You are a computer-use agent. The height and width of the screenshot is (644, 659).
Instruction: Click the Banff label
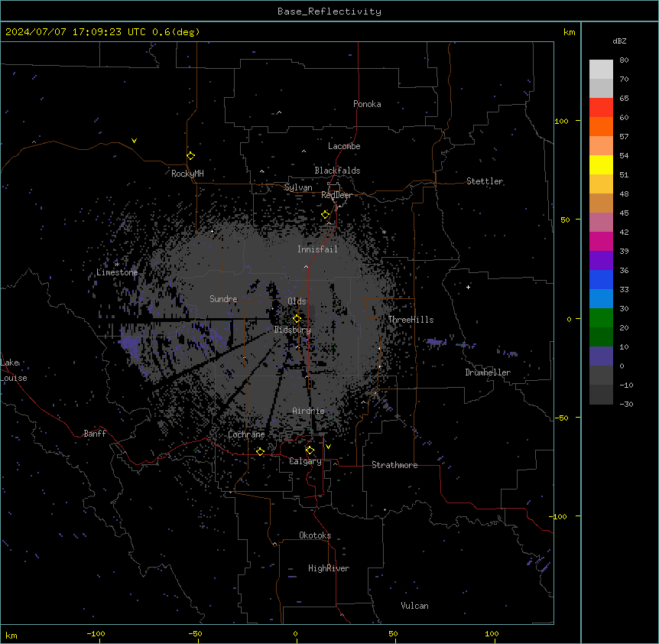point(95,434)
